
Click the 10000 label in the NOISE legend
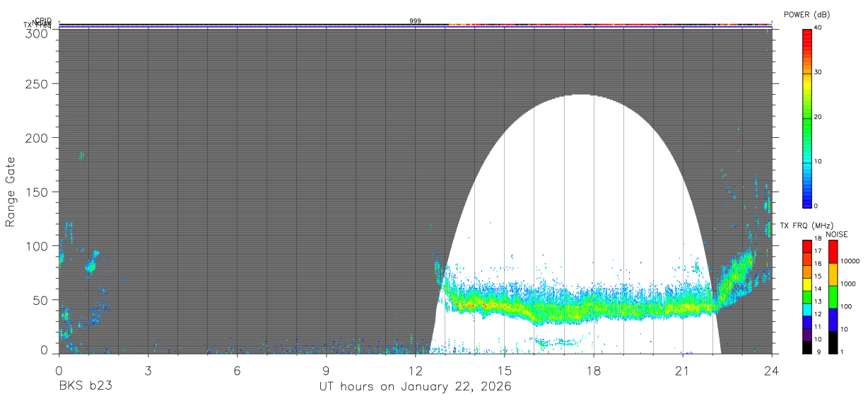pos(852,261)
